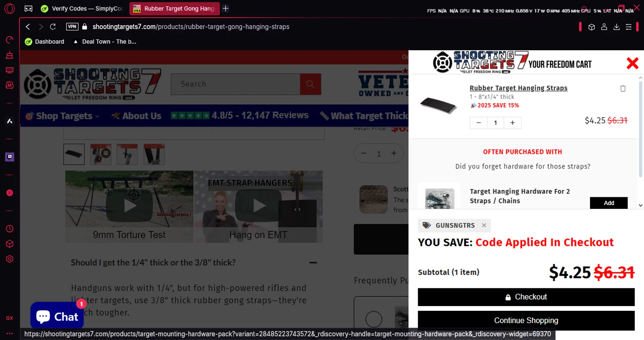Select the first product thumbnail of black strap
Viewport: 644px width, 340px height.
coord(74,154)
